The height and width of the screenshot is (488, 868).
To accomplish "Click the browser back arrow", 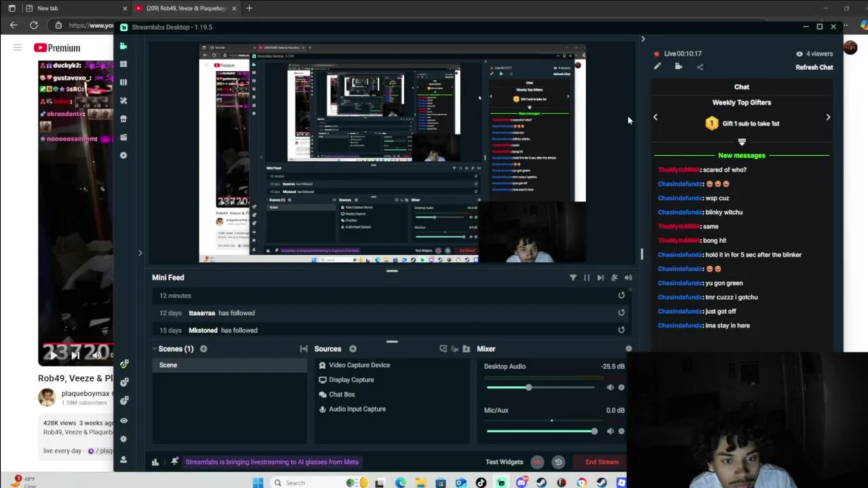I will [x=14, y=25].
